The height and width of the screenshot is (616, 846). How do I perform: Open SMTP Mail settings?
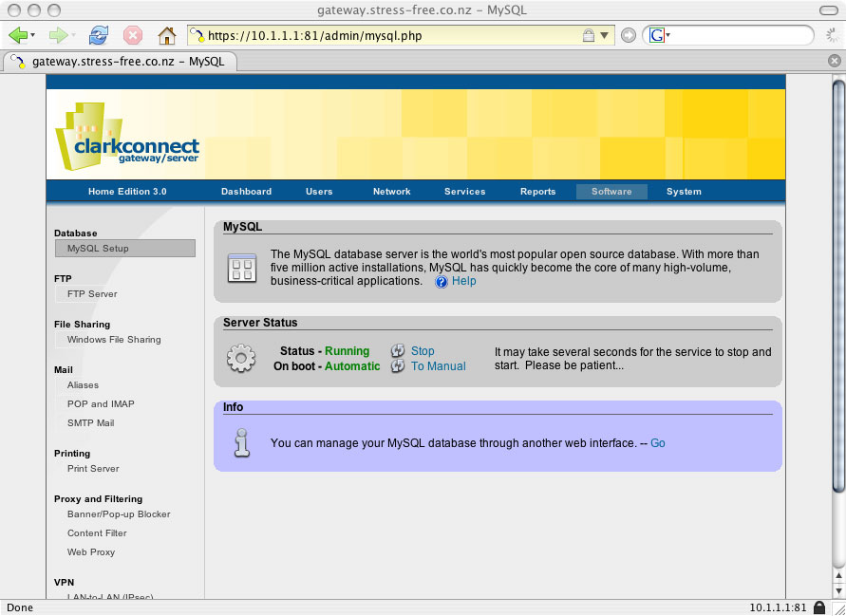(90, 423)
